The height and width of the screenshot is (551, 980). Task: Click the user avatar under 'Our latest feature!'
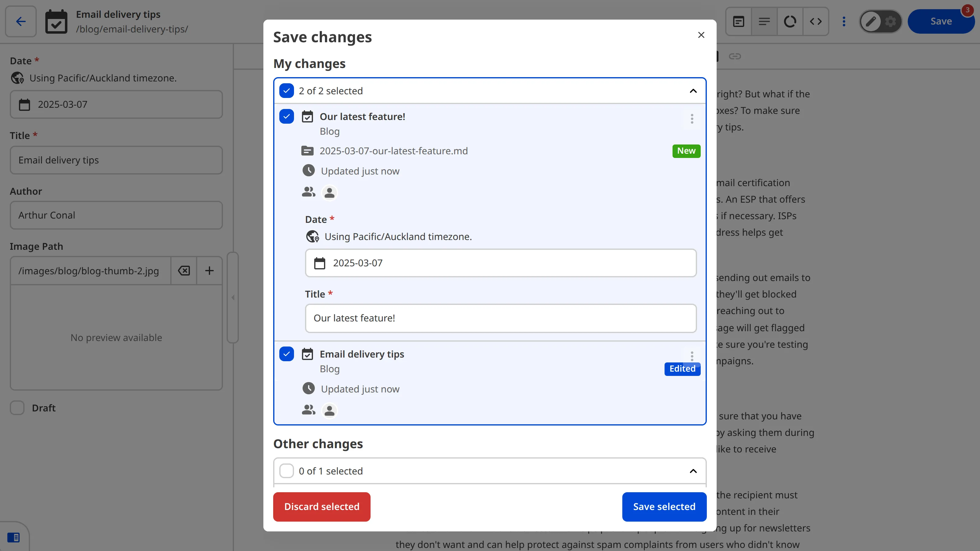[330, 193]
